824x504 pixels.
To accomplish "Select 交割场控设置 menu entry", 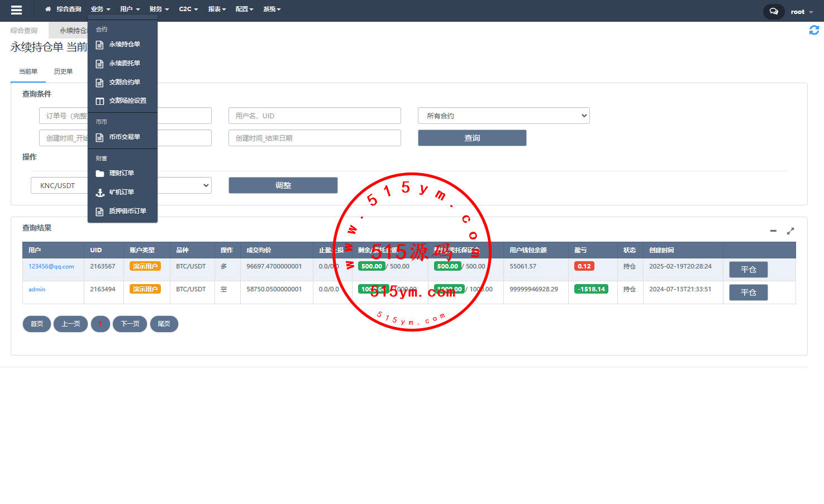I will point(127,101).
